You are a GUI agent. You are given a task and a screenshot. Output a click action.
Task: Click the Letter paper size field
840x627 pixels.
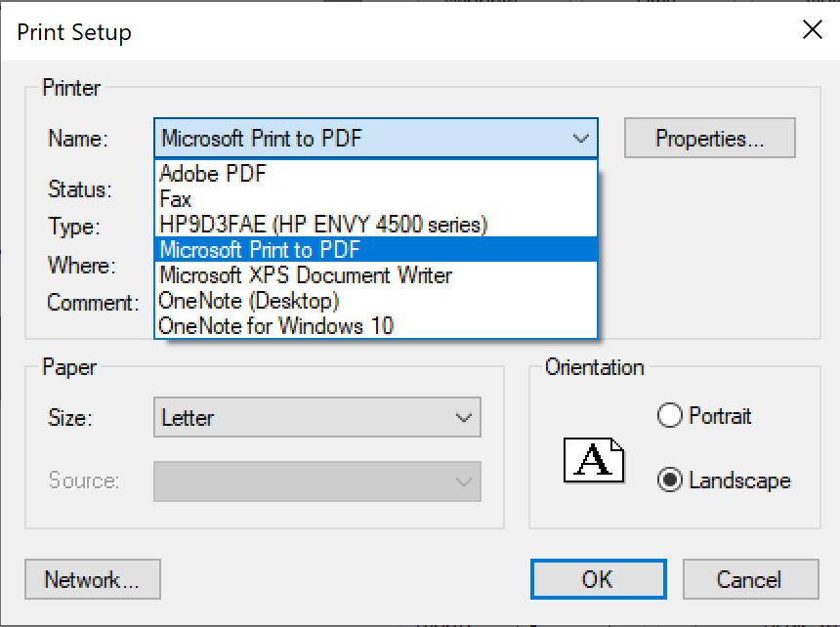point(293,417)
